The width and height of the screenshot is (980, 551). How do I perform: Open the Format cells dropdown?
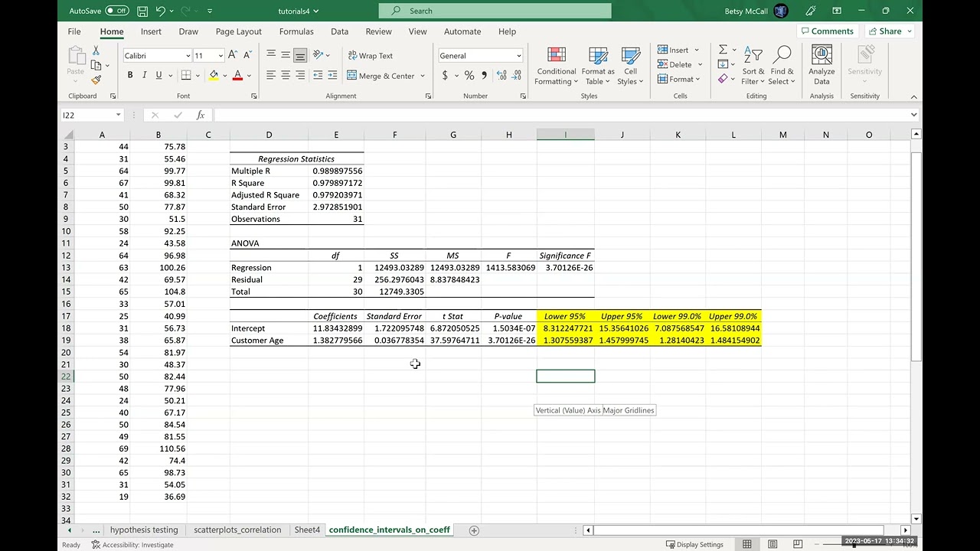click(x=678, y=79)
